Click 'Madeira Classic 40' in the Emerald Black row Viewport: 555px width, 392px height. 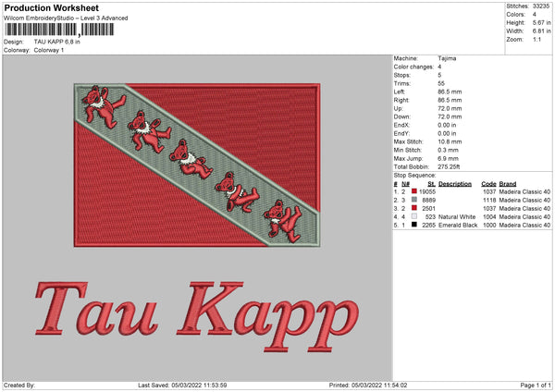tap(524, 225)
